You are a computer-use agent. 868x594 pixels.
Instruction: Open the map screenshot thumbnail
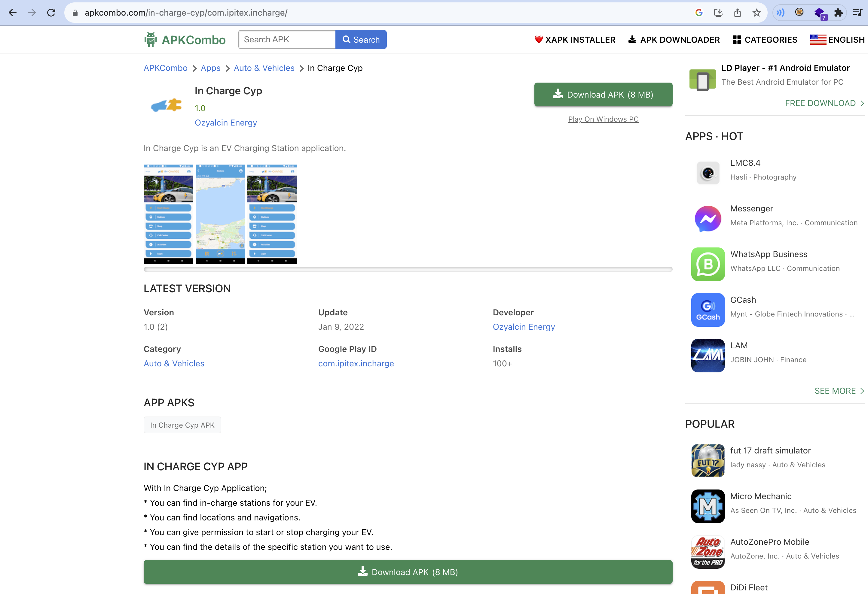[220, 214]
